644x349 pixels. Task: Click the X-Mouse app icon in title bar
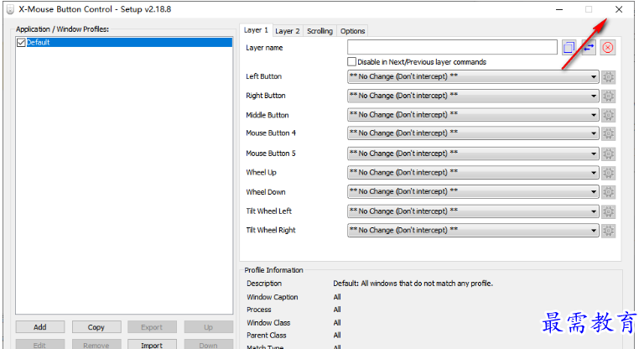pos(10,9)
